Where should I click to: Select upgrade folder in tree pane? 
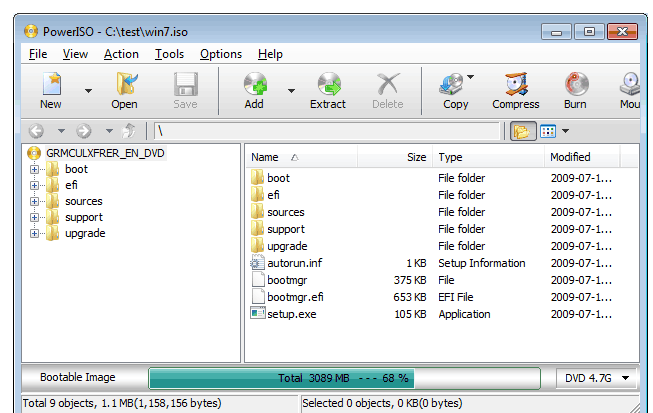coord(85,234)
